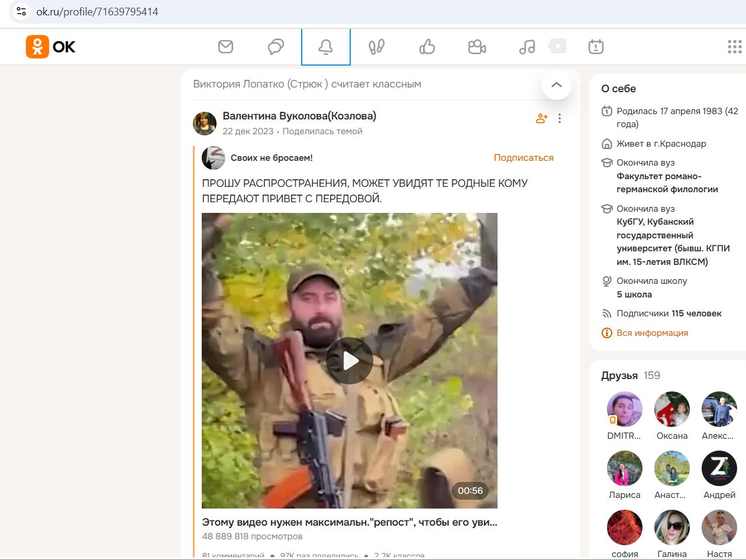Open the guests footprints icon

[376, 47]
